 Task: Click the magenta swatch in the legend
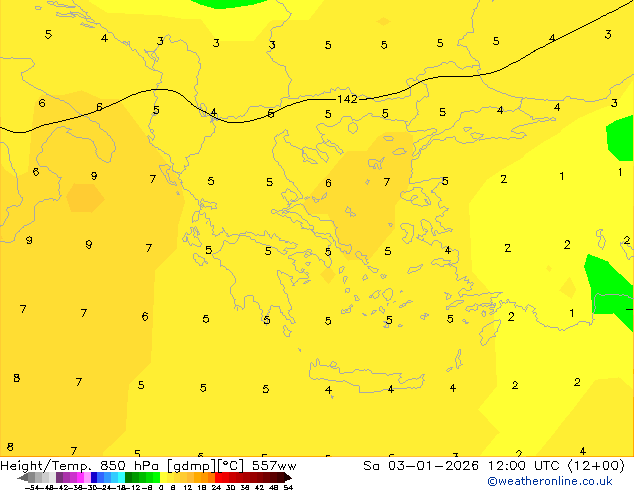click(x=80, y=477)
